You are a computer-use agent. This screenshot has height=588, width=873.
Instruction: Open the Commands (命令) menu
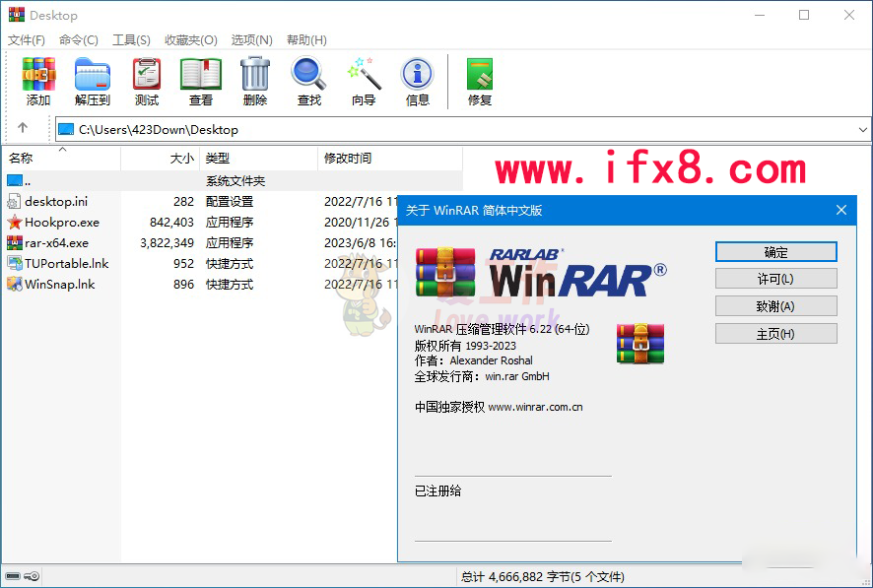point(79,40)
